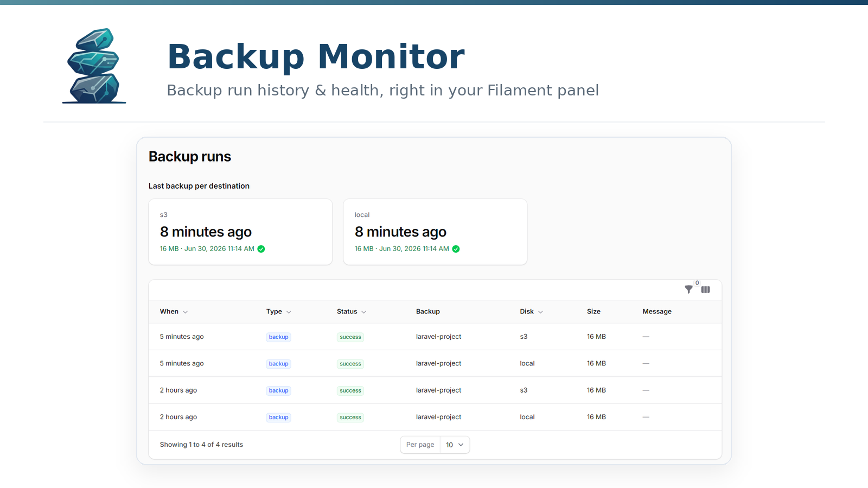Click the 'Backup runs' heading
This screenshot has height=488, width=868.
pos(190,157)
